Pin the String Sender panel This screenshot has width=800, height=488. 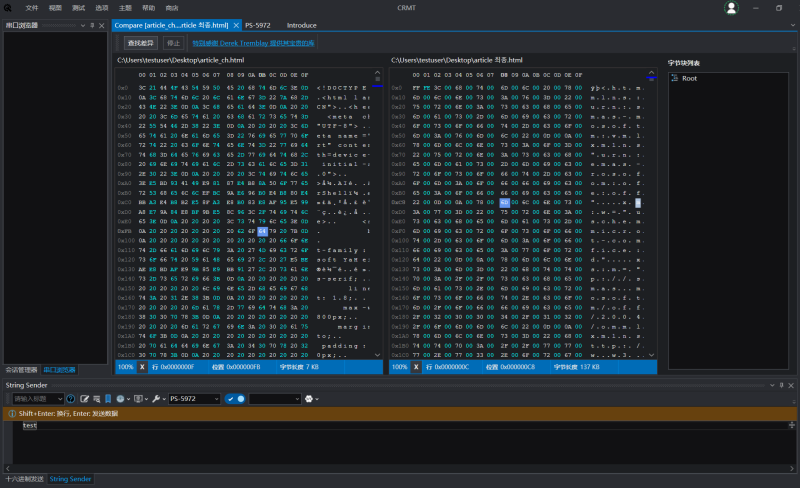[x=782, y=385]
